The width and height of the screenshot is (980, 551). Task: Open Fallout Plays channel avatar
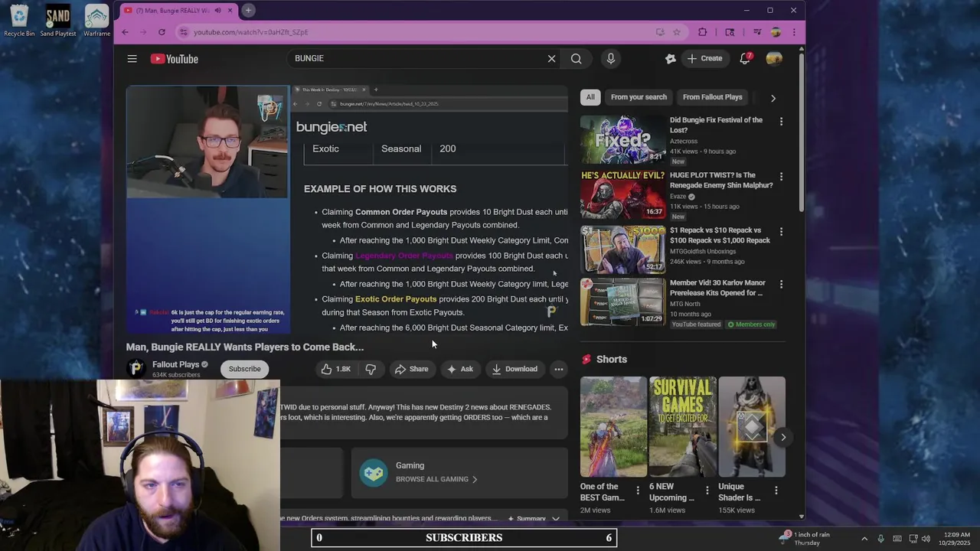tap(136, 369)
